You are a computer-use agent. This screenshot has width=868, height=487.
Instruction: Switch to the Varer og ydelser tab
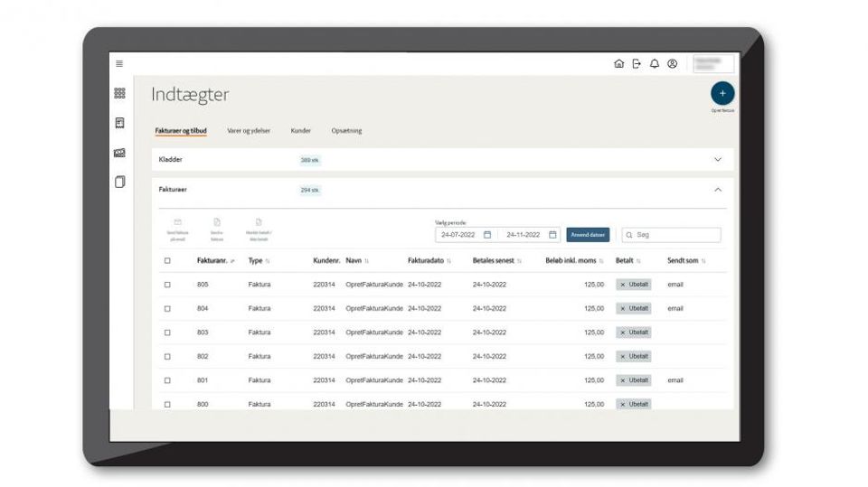point(249,131)
